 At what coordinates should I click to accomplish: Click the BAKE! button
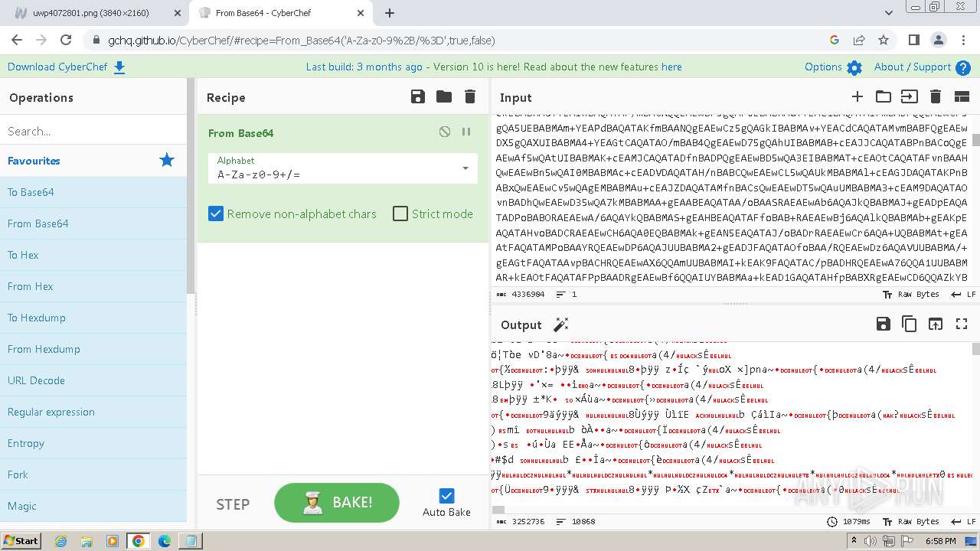[x=337, y=503]
